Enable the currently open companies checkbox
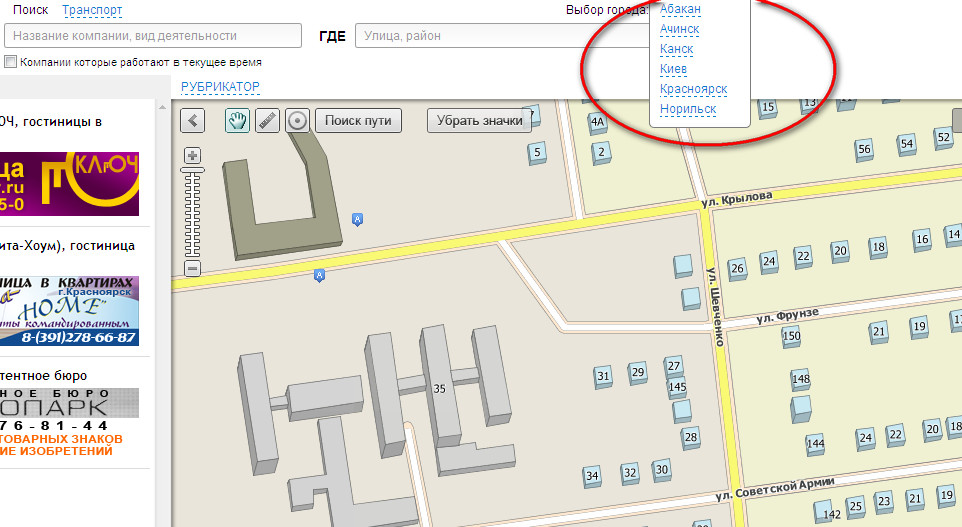 click(x=10, y=62)
